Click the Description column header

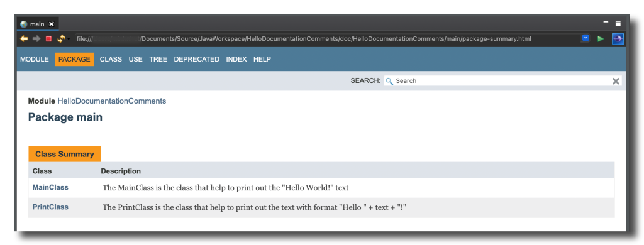pos(121,171)
